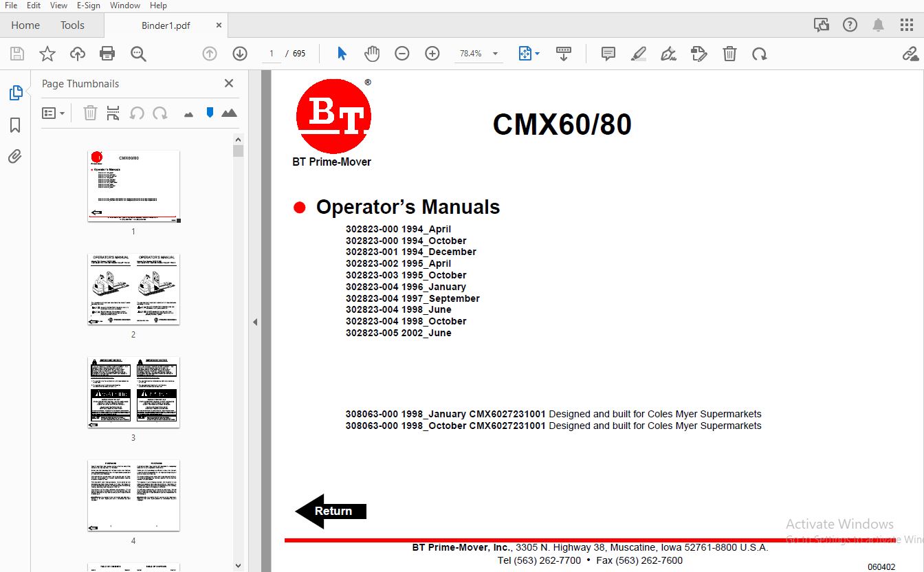Select page 1 thumbnail
Screen dimensions: 924x572
tap(134, 186)
